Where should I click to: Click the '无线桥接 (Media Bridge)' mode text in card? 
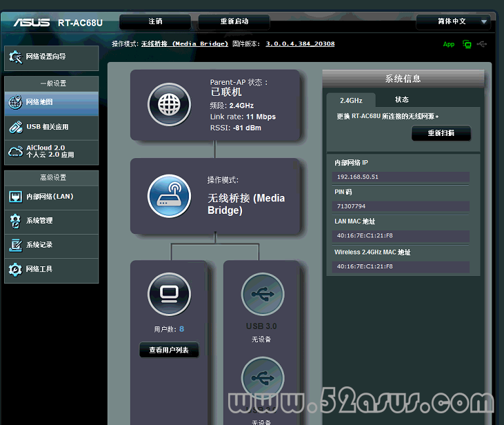[x=246, y=204]
